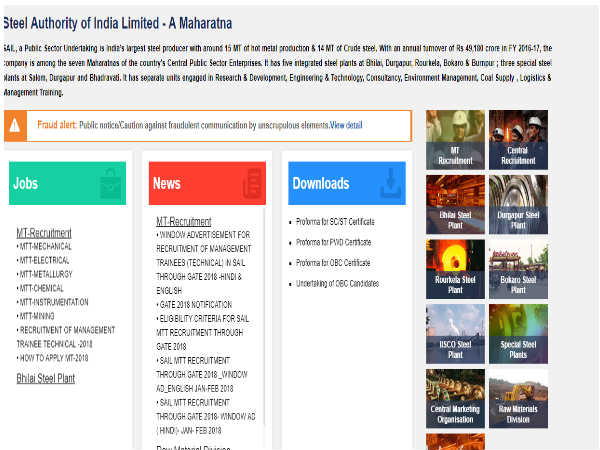
Task: Open the Raw Materials Division tile
Action: (518, 398)
